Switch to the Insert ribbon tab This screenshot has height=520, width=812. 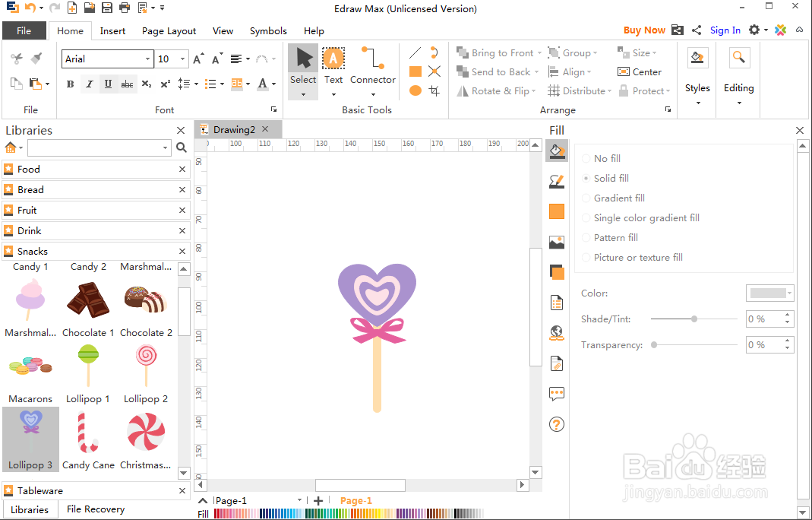[112, 30]
